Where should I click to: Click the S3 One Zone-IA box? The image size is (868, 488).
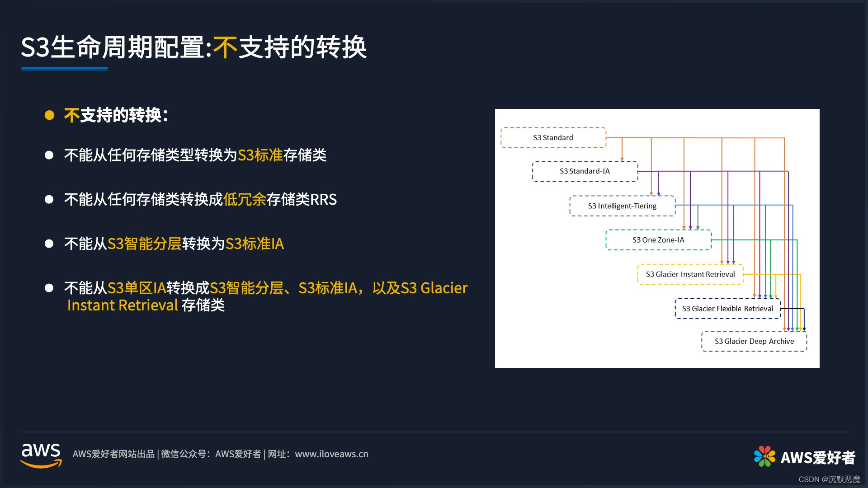(658, 240)
